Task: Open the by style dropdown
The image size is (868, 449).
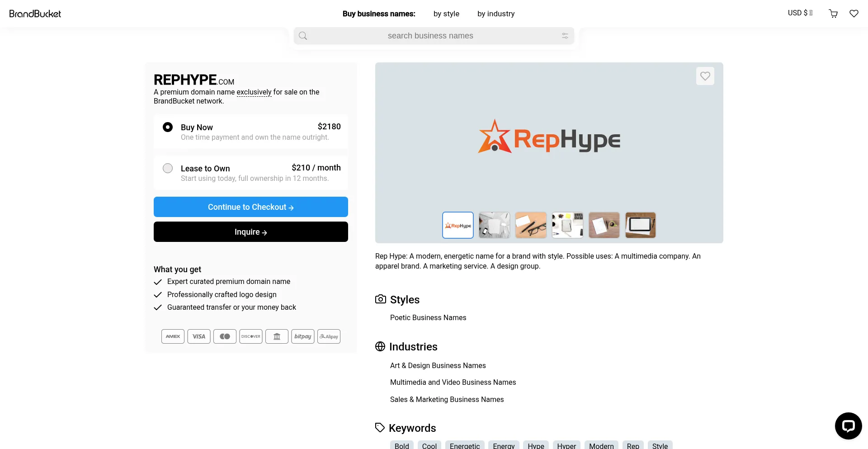Action: [x=446, y=14]
